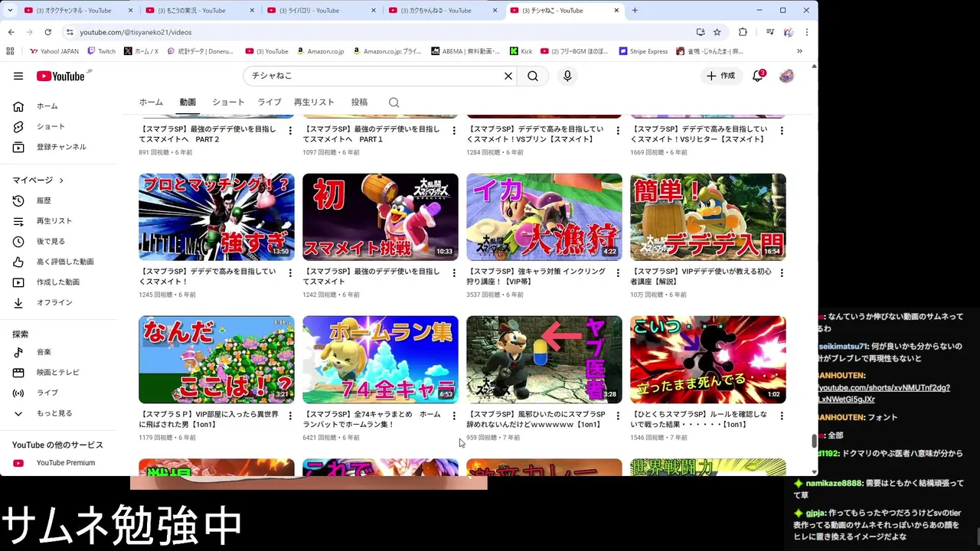The width and height of the screenshot is (980, 551).
Task: Install app icon in address bar
Action: click(x=700, y=32)
